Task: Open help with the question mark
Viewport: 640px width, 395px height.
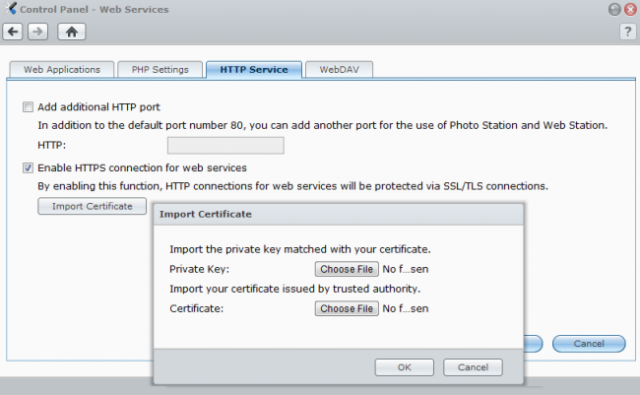Action: (x=628, y=31)
